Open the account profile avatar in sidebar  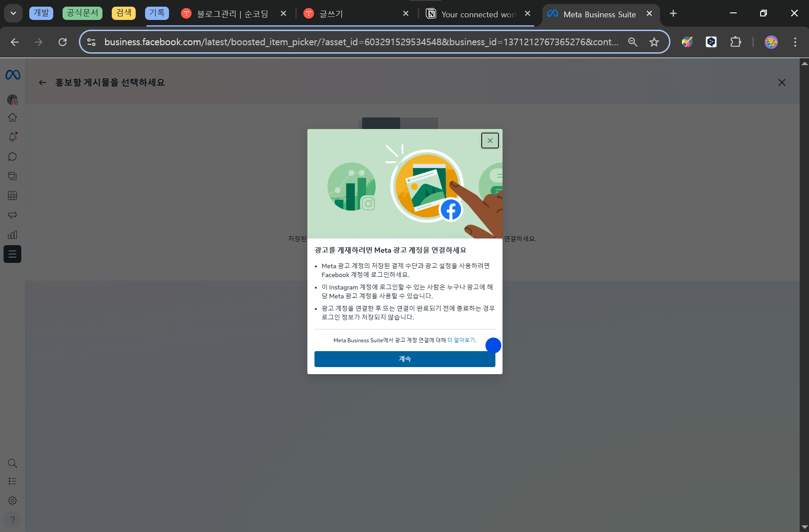[12, 100]
